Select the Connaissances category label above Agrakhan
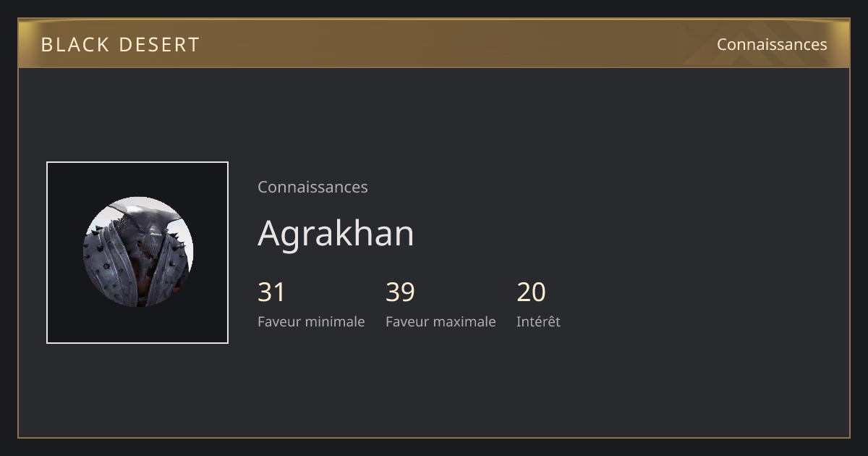Screen dimensions: 868x456 (312, 187)
